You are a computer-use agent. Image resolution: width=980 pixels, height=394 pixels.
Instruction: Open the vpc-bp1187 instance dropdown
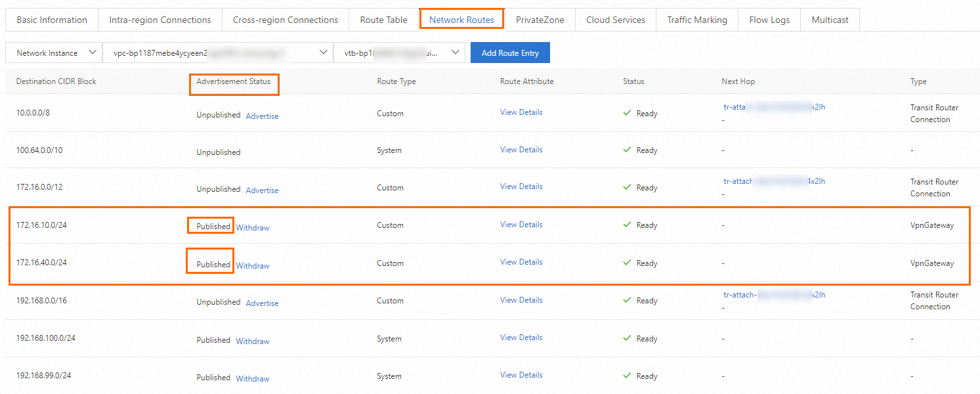click(217, 53)
